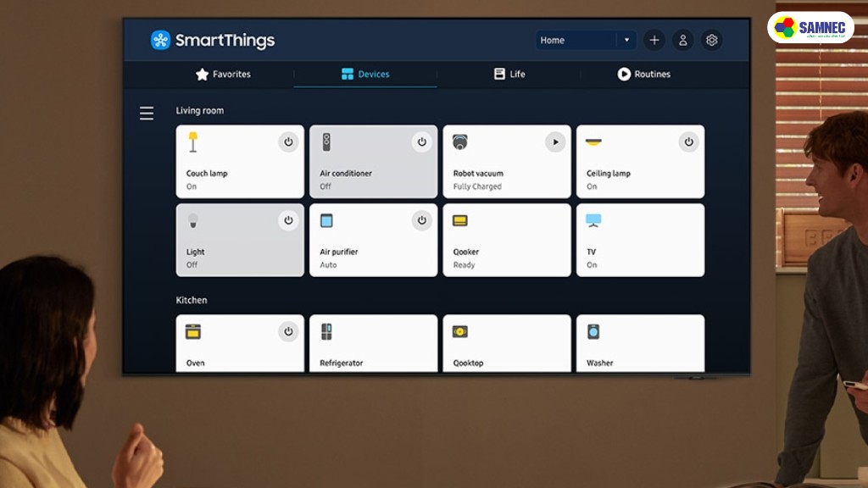Select the Living room section heading
Viewport: 868px width, 488px height.
click(200, 111)
